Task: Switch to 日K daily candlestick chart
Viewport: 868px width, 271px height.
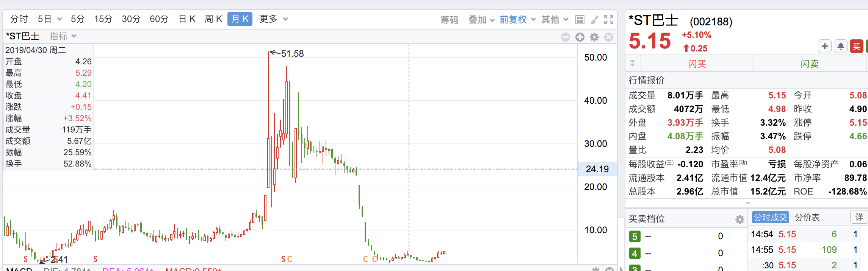Action: [x=187, y=19]
